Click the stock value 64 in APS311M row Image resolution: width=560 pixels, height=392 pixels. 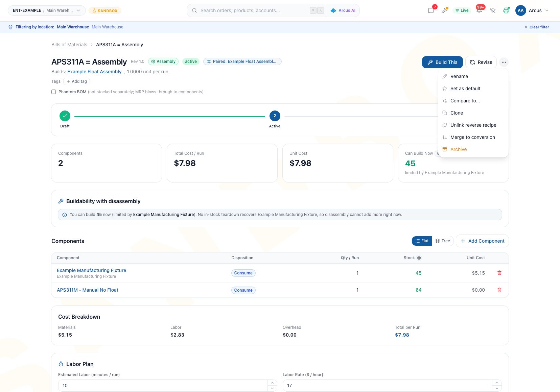point(419,290)
